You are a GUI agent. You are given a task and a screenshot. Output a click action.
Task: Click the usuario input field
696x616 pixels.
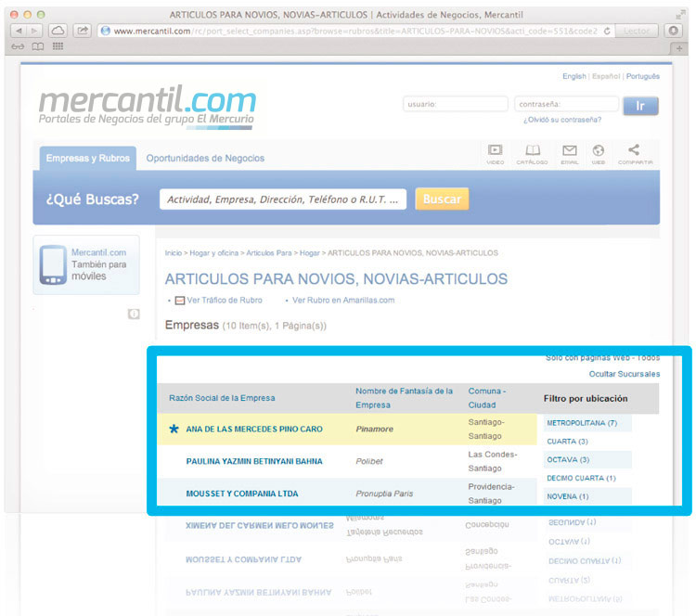click(455, 105)
